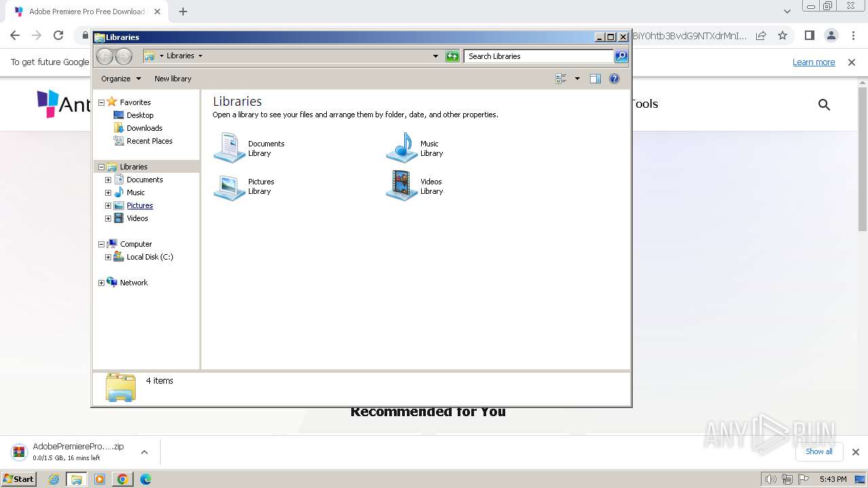
Task: Click Chrome back arrow
Action: (15, 35)
